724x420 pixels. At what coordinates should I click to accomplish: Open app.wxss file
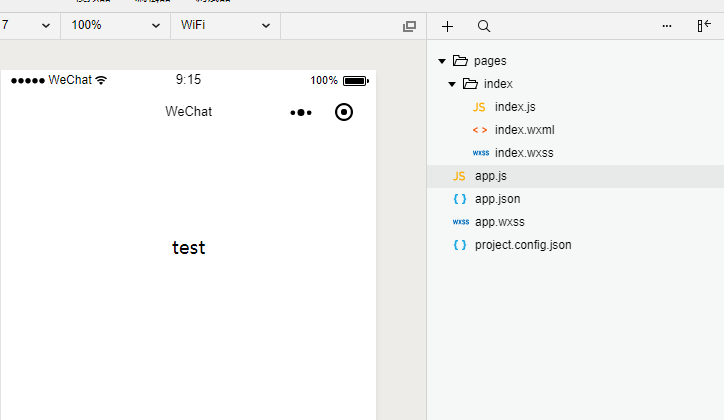click(x=575, y=222)
